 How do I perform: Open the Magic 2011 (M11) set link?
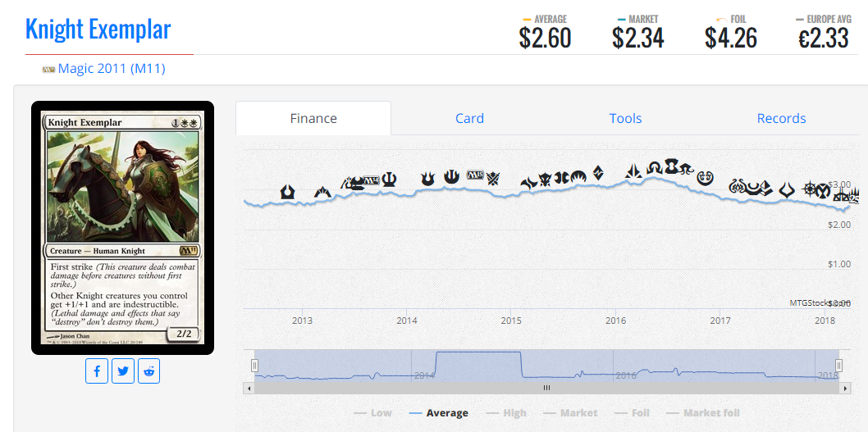pos(112,69)
